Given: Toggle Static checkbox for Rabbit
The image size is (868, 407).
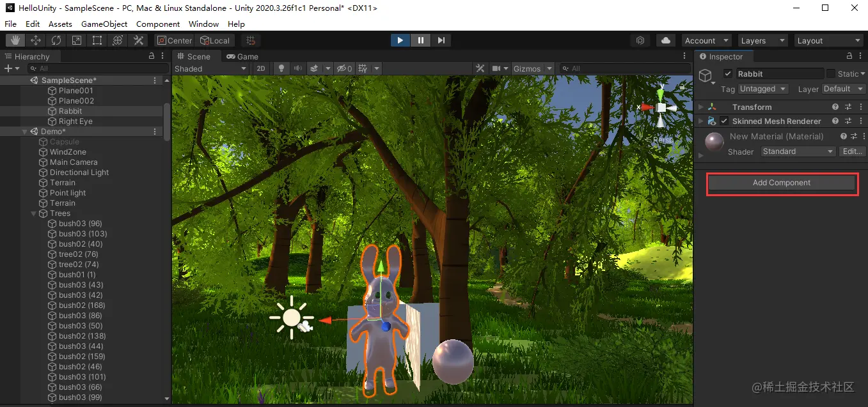Looking at the screenshot, I should 831,74.
